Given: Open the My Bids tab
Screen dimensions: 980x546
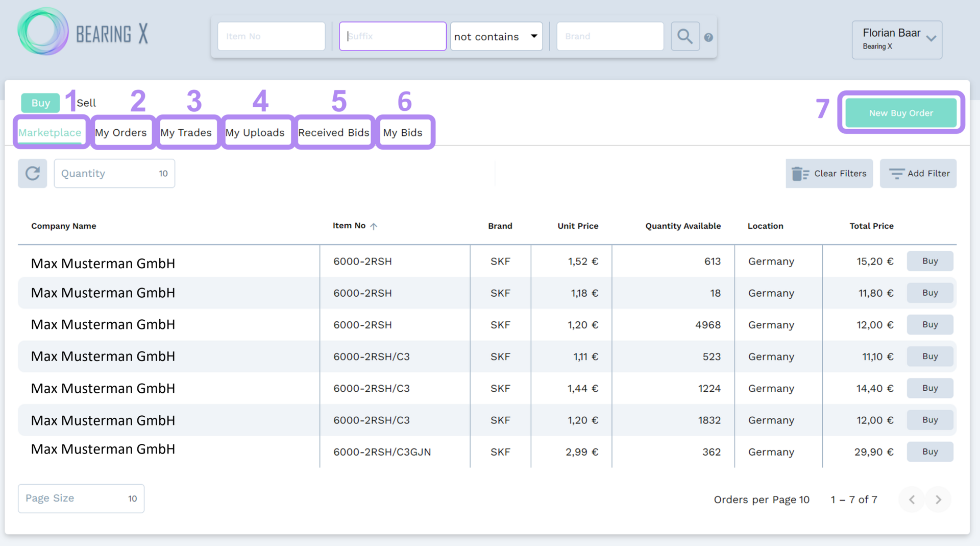Looking at the screenshot, I should click(x=403, y=133).
